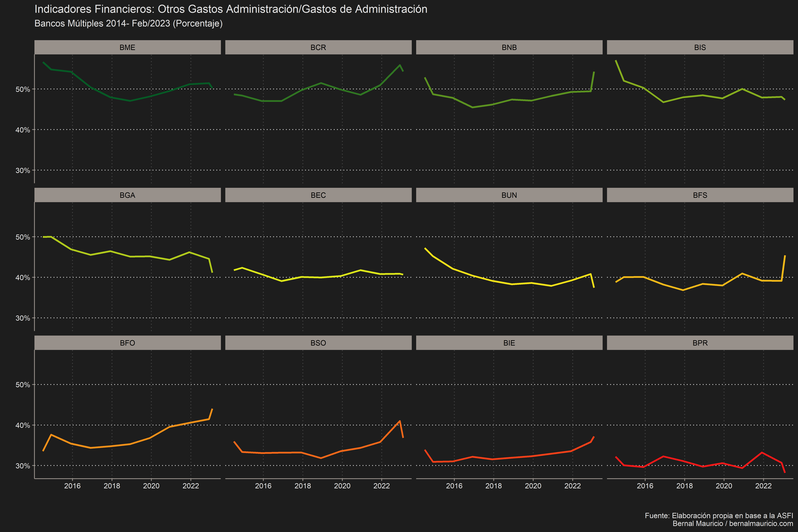Viewport: 798px width, 532px height.
Task: Click the 50% label on the top row axis
Action: 23,90
